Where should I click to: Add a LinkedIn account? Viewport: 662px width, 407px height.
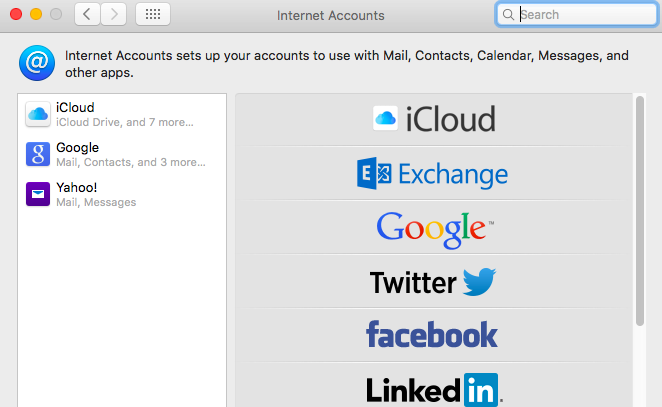point(434,385)
